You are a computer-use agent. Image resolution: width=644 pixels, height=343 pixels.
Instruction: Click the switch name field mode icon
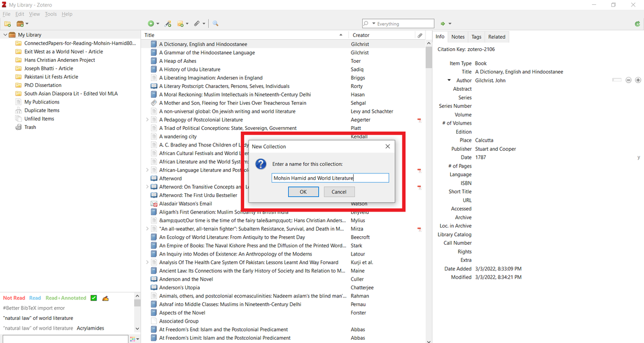(x=617, y=80)
